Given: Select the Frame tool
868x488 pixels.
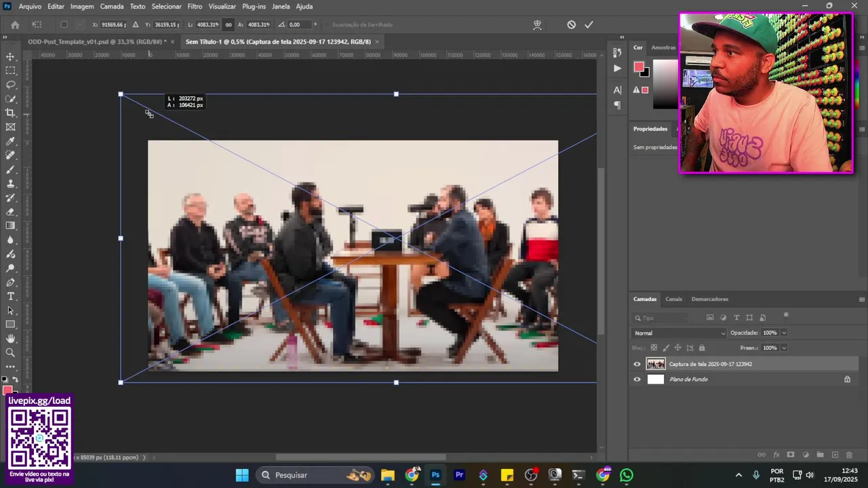Looking at the screenshot, I should pyautogui.click(x=10, y=127).
